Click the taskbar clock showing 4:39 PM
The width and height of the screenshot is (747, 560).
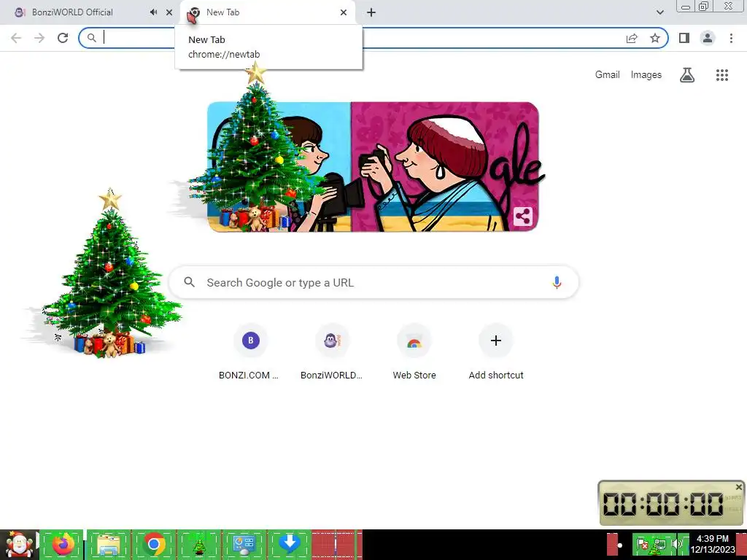(713, 544)
